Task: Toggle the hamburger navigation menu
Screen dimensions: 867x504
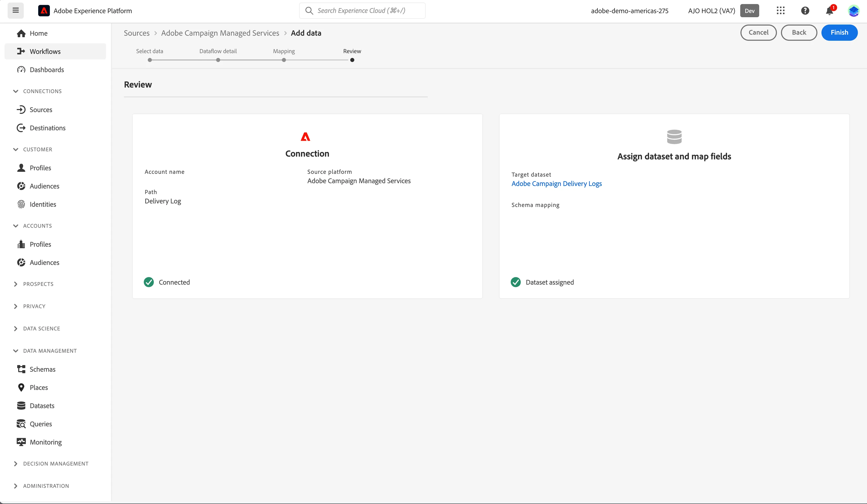Action: tap(15, 10)
